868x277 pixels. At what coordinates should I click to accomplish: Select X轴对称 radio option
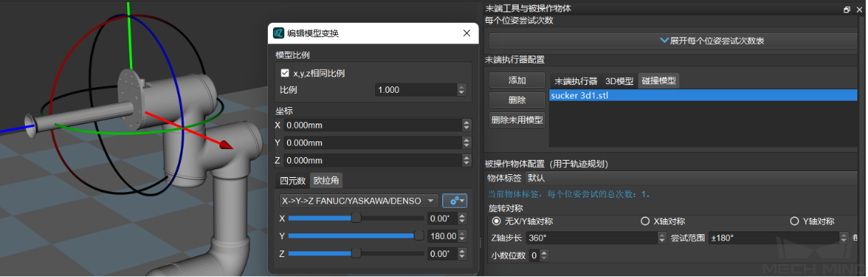[645, 221]
